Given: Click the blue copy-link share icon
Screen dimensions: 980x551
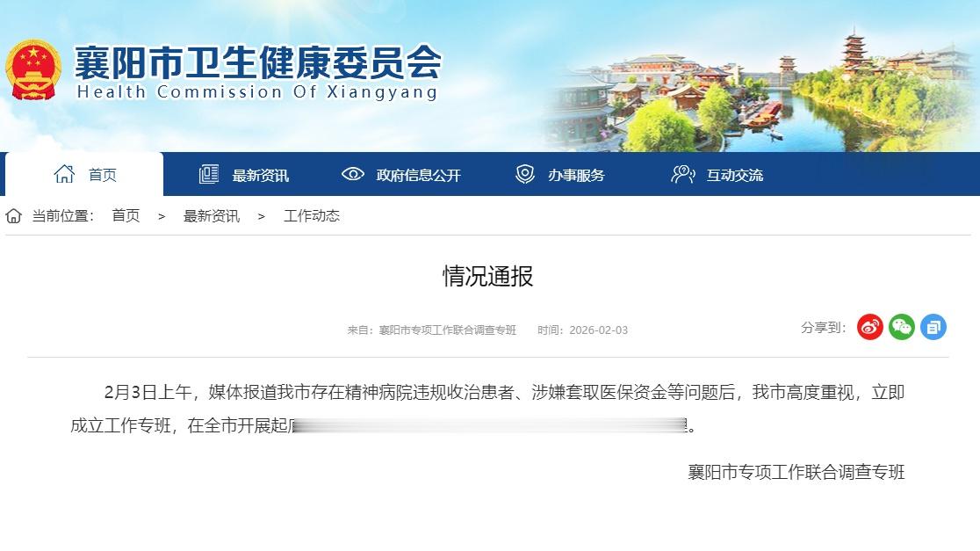Looking at the screenshot, I should point(933,327).
